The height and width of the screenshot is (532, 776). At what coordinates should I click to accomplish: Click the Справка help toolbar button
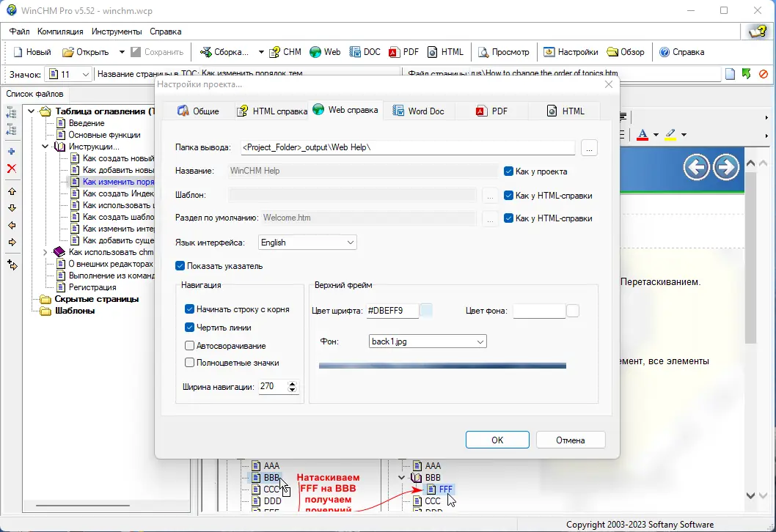[682, 52]
